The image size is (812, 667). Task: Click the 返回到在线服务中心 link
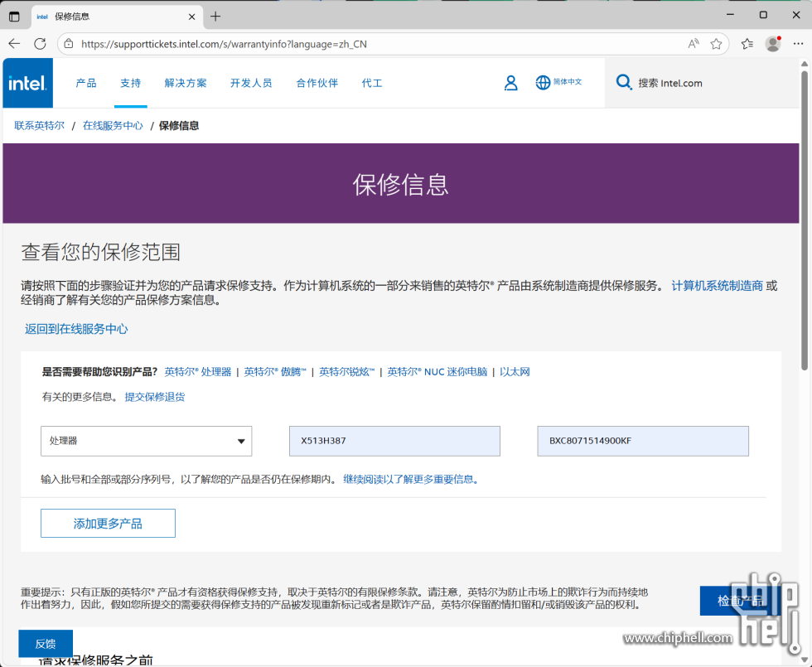tap(76, 329)
